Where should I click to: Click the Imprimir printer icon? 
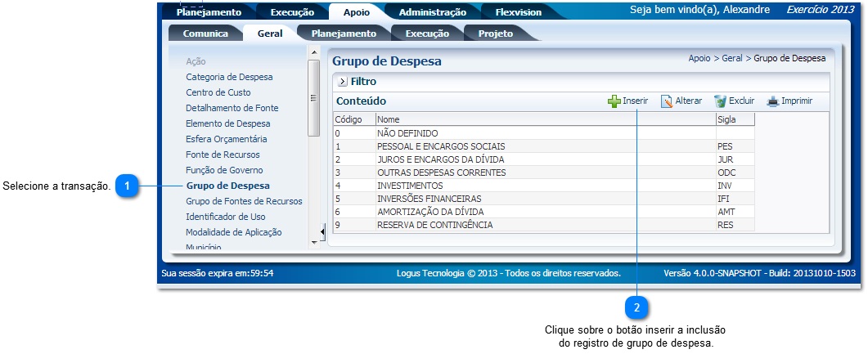pos(773,101)
